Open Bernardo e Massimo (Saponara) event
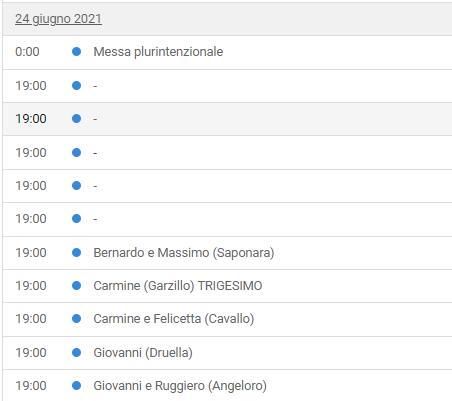452x401 pixels. click(184, 253)
